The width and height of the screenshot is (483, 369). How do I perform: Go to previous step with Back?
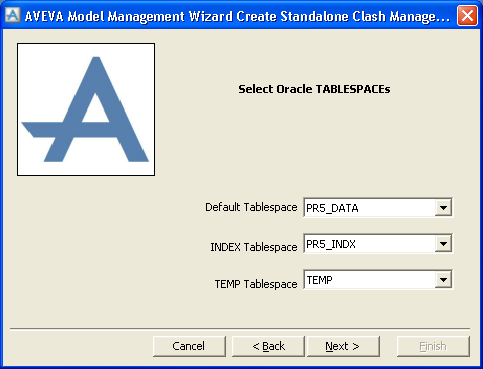click(x=268, y=346)
